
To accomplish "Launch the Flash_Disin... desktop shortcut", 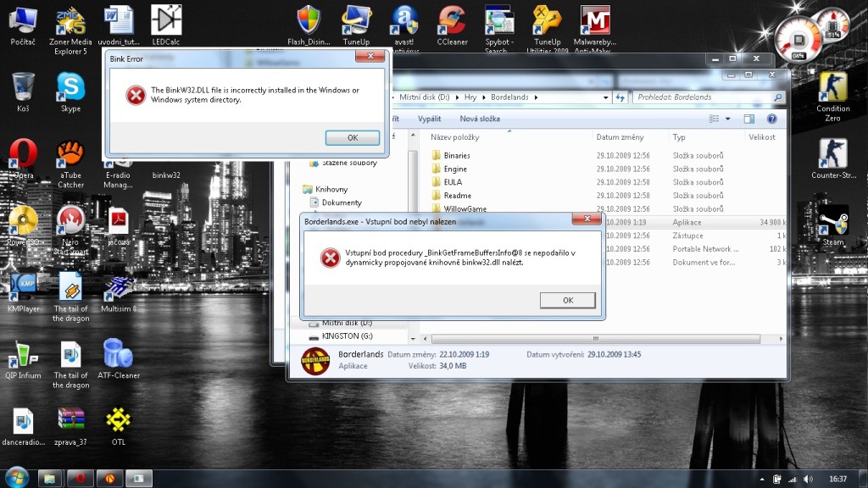I will click(309, 25).
